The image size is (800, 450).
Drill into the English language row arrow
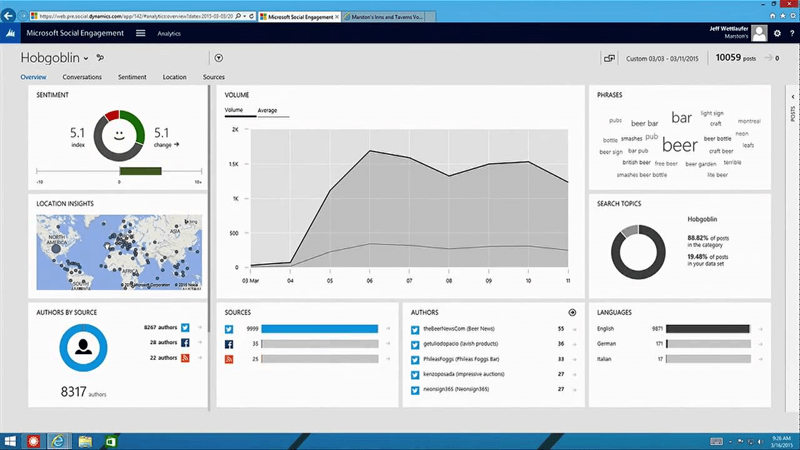pos(760,329)
